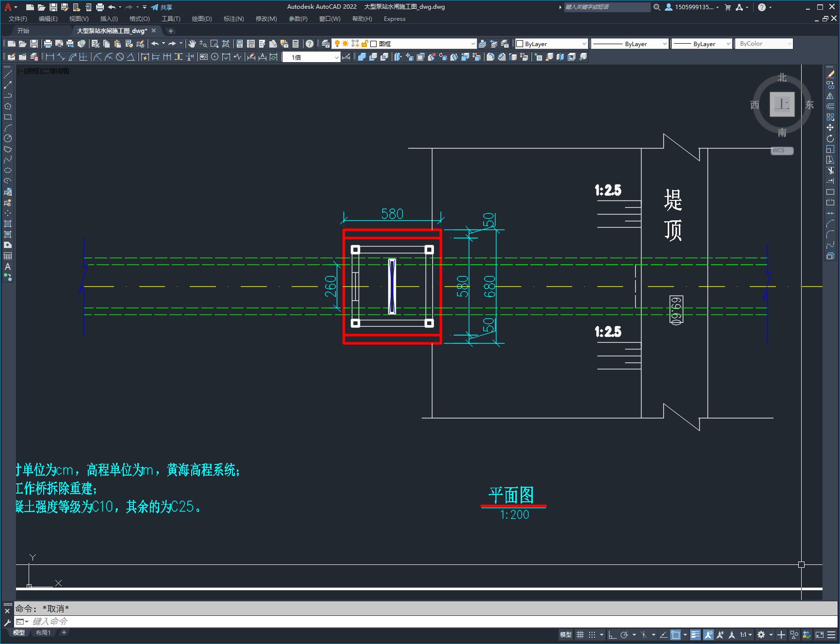Select the Polygon draw tool
Screen dimensions: 840x644
pyautogui.click(x=8, y=106)
